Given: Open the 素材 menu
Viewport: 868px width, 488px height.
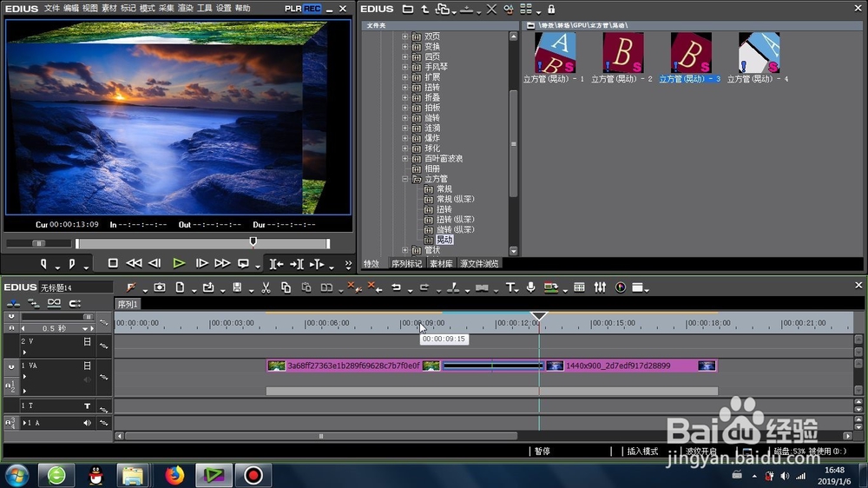Looking at the screenshot, I should click(109, 9).
